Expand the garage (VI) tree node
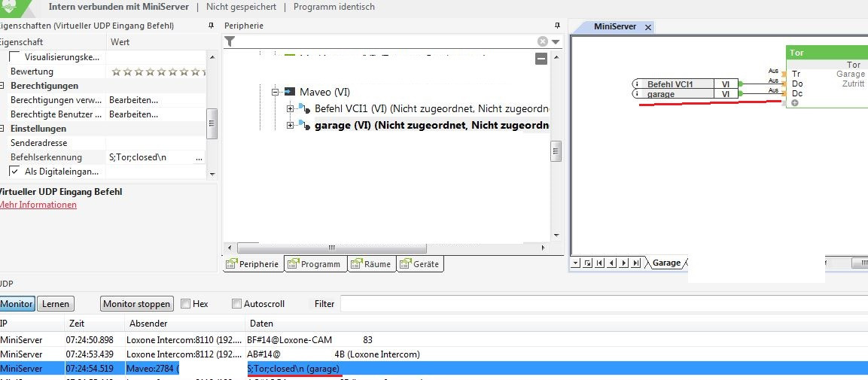The width and height of the screenshot is (868, 380). point(290,126)
